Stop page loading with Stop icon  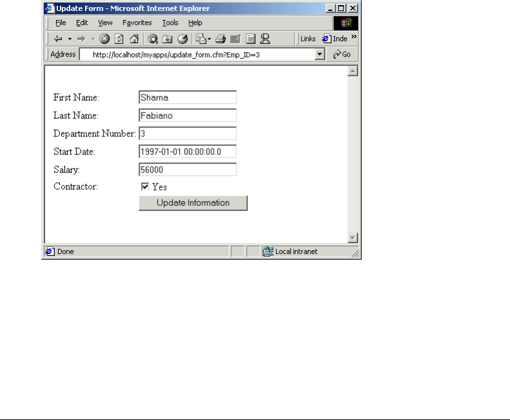point(104,39)
